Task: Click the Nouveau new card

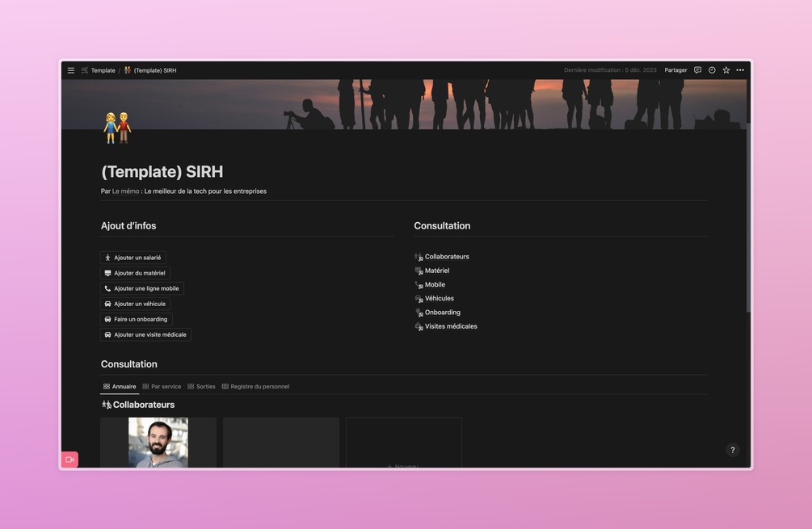Action: tap(404, 443)
